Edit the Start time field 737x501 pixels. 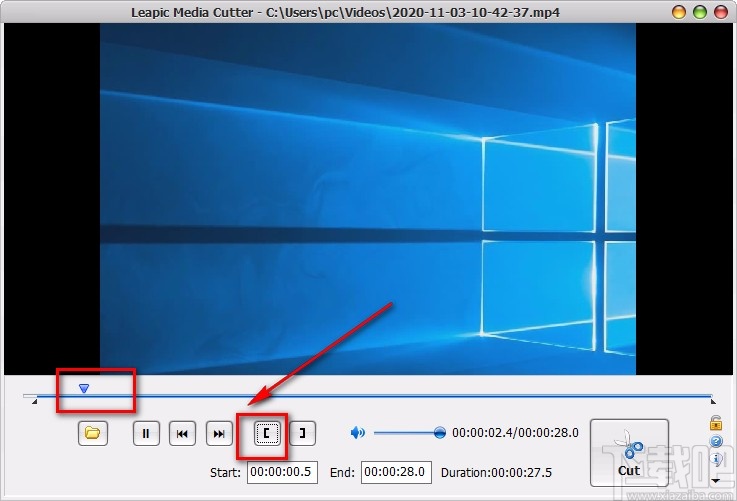tap(282, 472)
